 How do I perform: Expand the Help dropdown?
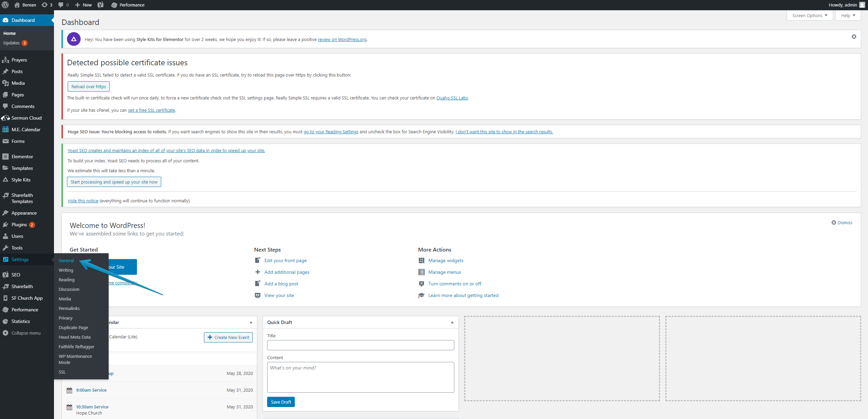coord(848,15)
